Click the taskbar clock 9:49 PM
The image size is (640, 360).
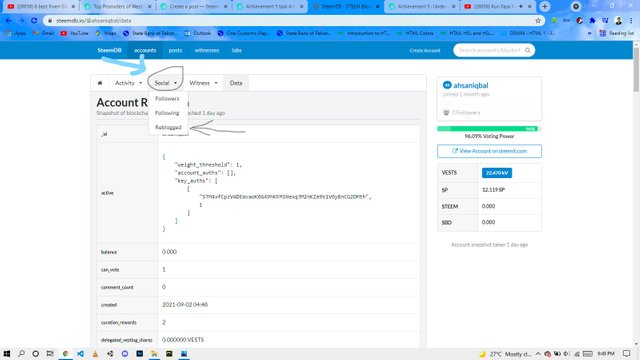coord(606,353)
